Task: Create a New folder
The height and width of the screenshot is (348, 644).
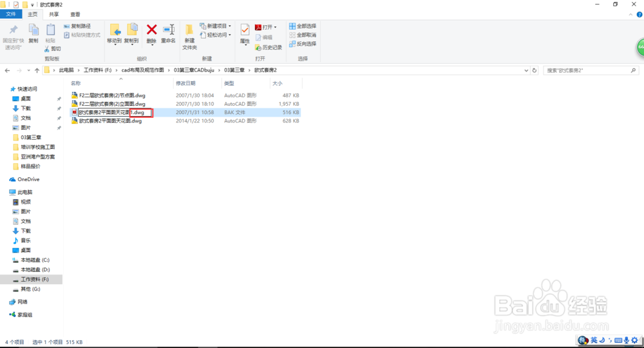Action: [x=189, y=37]
